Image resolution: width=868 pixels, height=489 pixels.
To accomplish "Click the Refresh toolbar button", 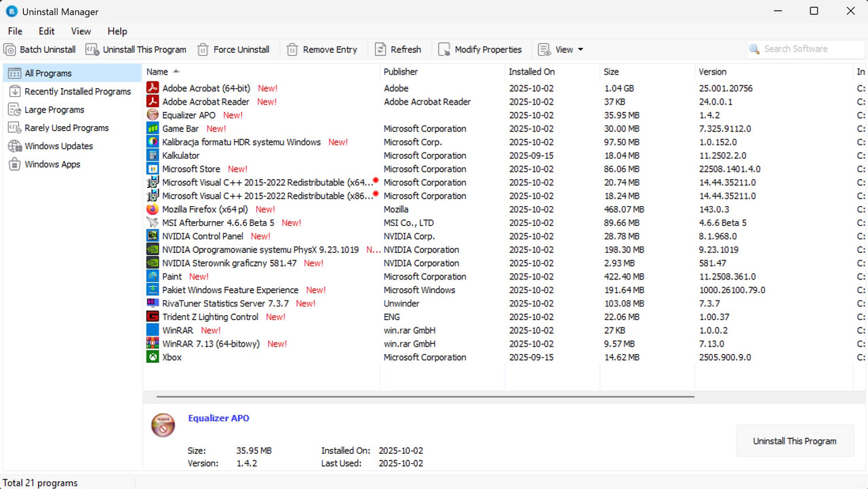I will [x=398, y=50].
